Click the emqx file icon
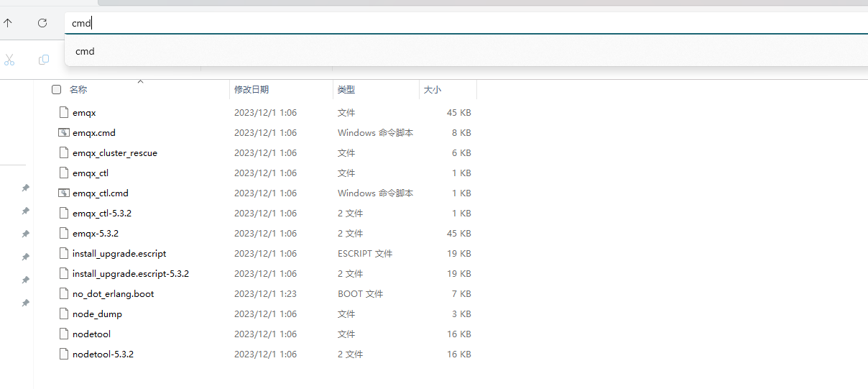Image resolution: width=868 pixels, height=389 pixels. pos(63,113)
